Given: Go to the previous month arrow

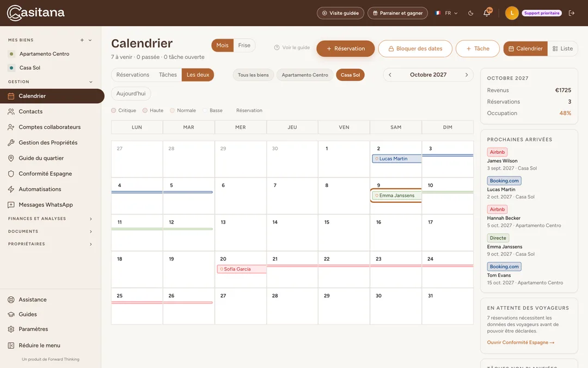Looking at the screenshot, I should click(390, 75).
